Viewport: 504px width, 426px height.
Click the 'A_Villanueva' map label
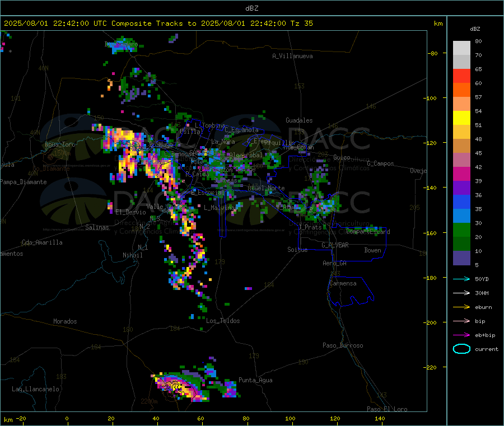(292, 56)
